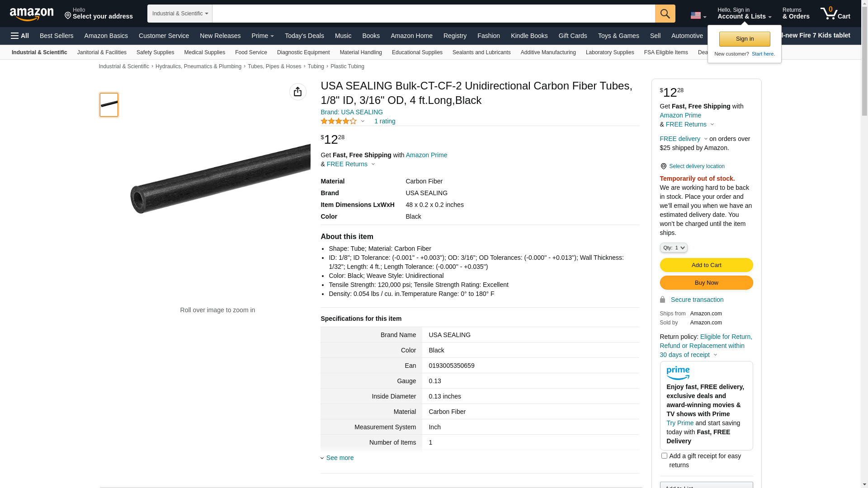
Task: Select the carbon fiber tube thumbnail
Action: 109,105
